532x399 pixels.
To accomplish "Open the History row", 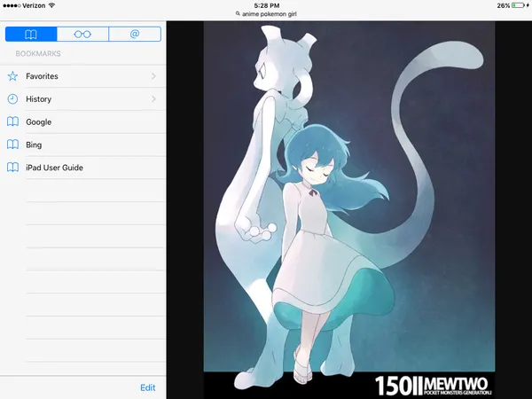I will coord(82,99).
